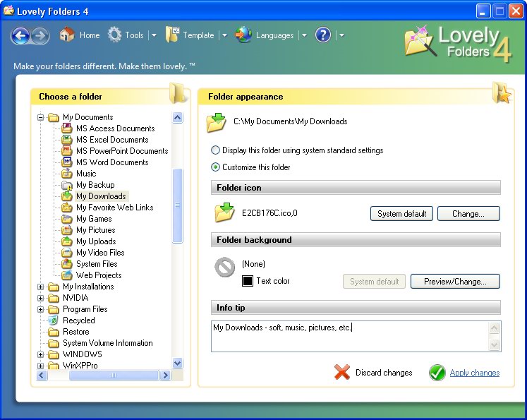Open the Template menu
Image resolution: width=527 pixels, height=420 pixels.
click(x=190, y=35)
